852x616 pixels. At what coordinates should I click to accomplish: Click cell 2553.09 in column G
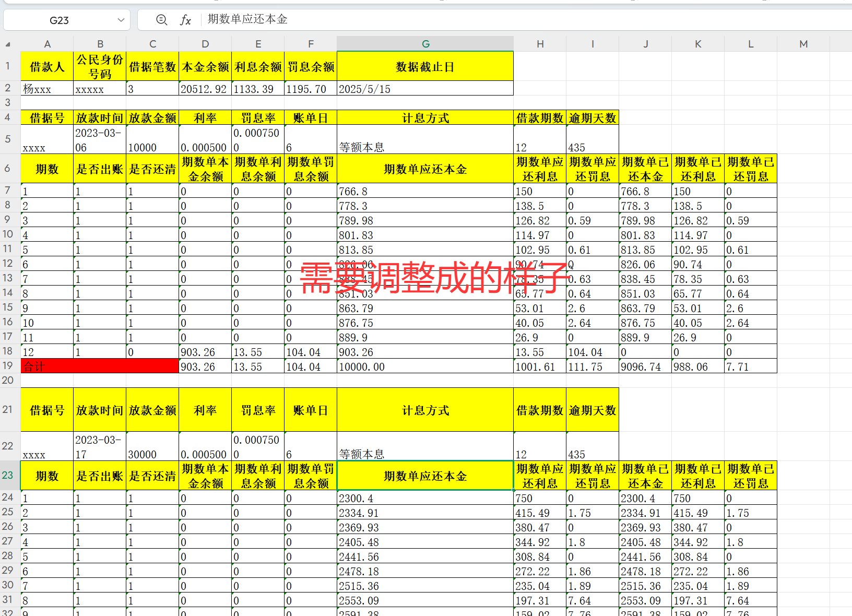pos(425,600)
